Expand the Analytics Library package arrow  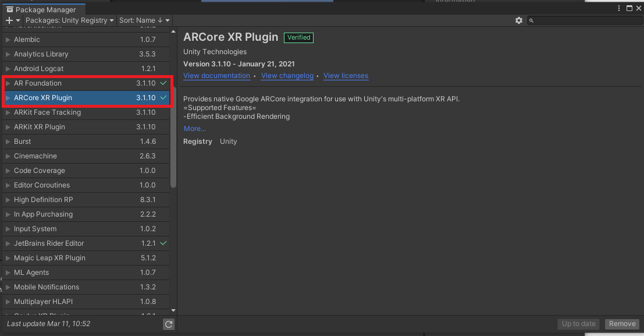point(8,54)
